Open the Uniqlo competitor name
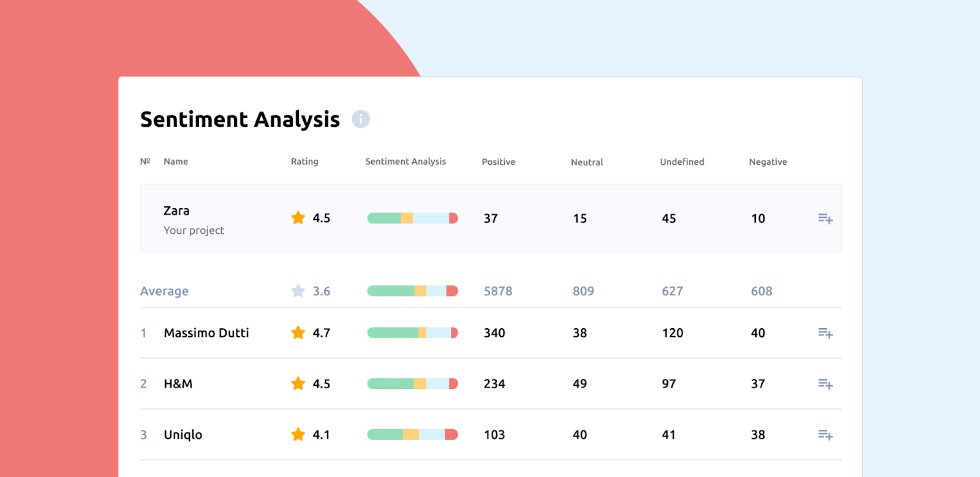The height and width of the screenshot is (477, 980). click(x=183, y=435)
